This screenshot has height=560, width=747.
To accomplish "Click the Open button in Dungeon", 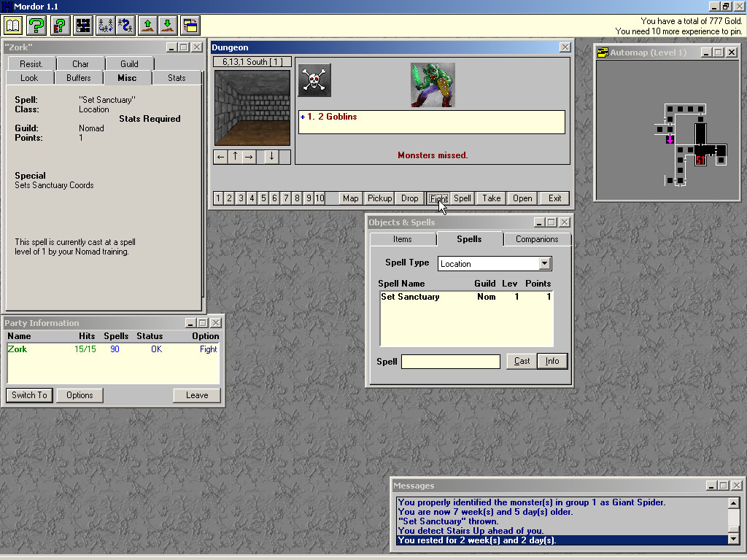I will tap(522, 198).
